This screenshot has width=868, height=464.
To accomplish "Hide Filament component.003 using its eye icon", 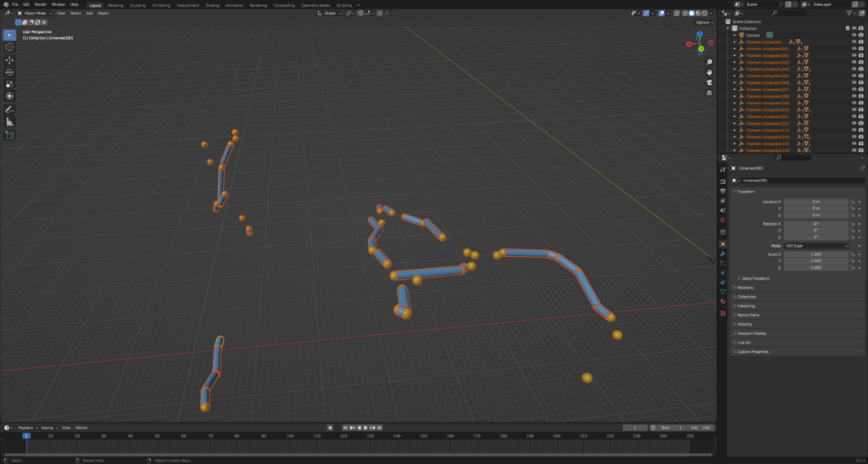I will coord(854,62).
